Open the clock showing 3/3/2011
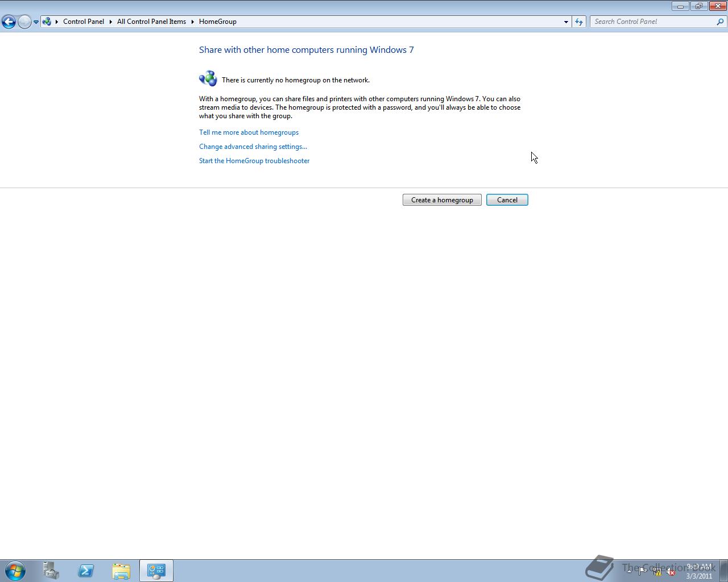Image resolution: width=728 pixels, height=582 pixels. click(699, 571)
